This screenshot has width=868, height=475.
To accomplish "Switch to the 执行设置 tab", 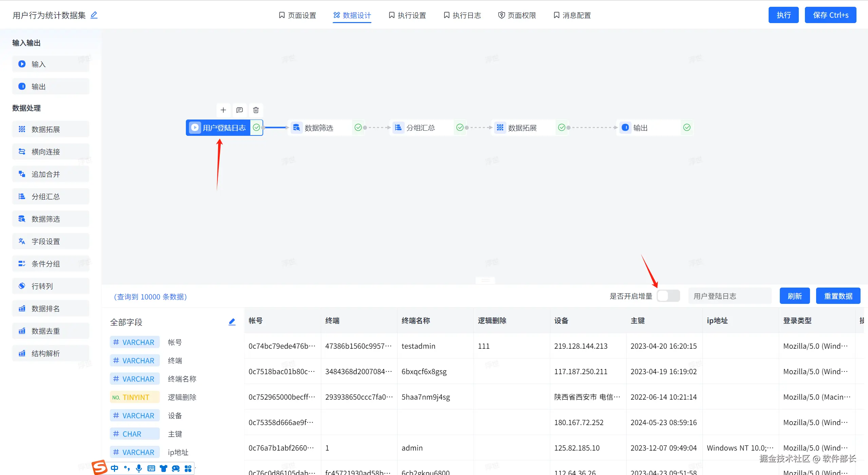I will tap(407, 15).
